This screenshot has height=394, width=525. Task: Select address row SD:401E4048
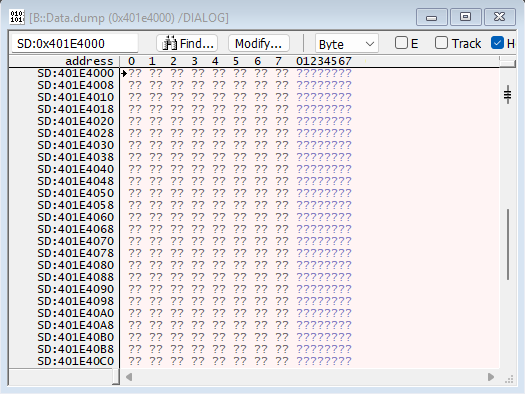pyautogui.click(x=76, y=181)
